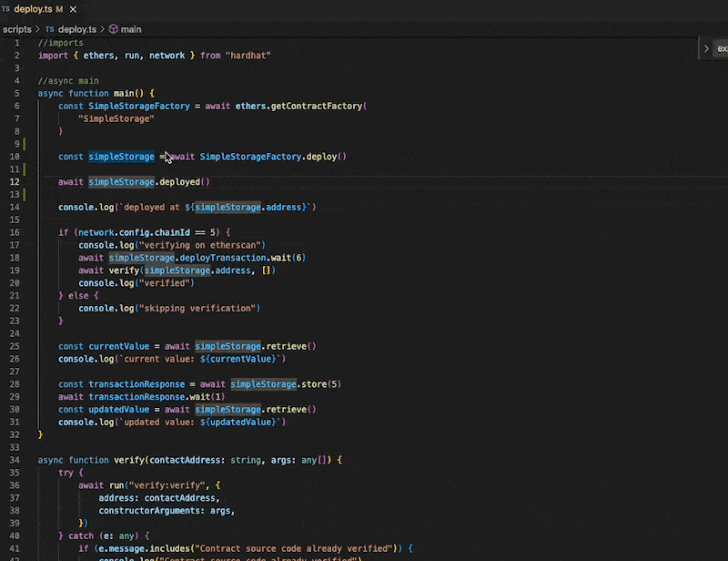Viewport: 728px width, 561px height.
Task: Open the scripts breadcrumb folder
Action: click(17, 29)
